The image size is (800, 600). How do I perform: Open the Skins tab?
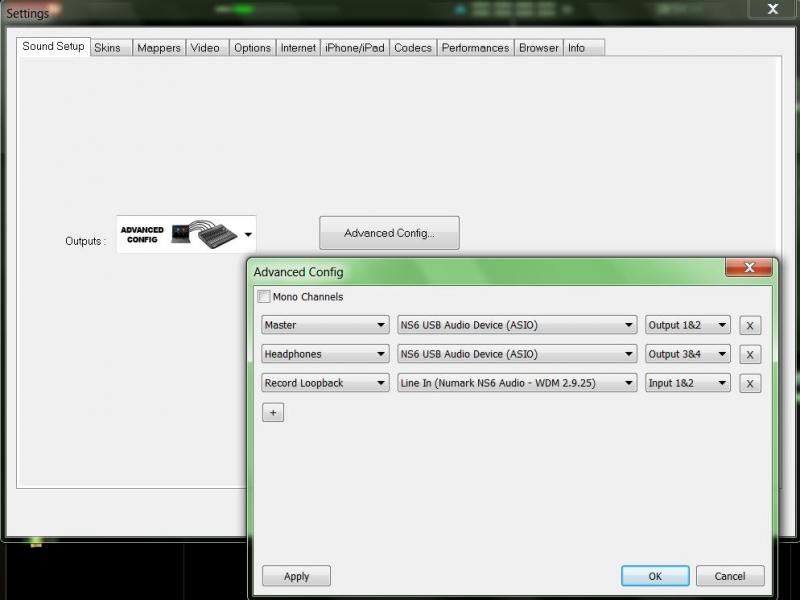click(x=111, y=48)
